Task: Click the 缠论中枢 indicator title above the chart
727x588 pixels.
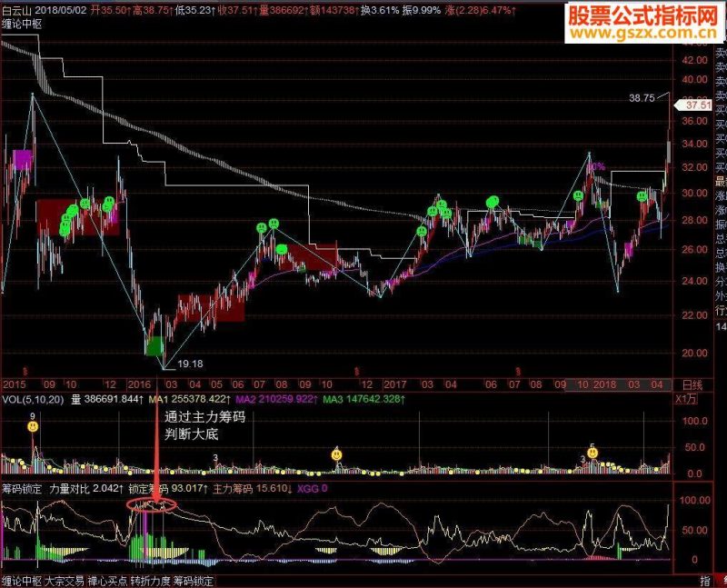Action: 22,25
